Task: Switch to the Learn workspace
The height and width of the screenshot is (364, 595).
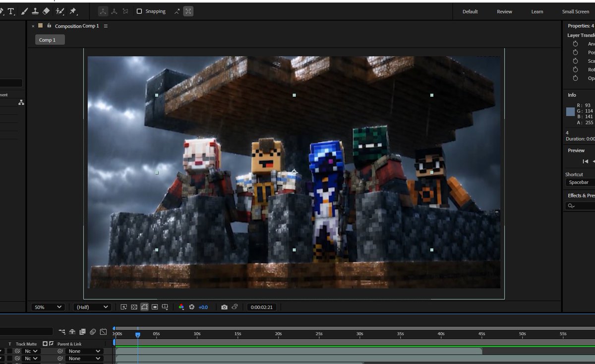Action: pos(537,11)
